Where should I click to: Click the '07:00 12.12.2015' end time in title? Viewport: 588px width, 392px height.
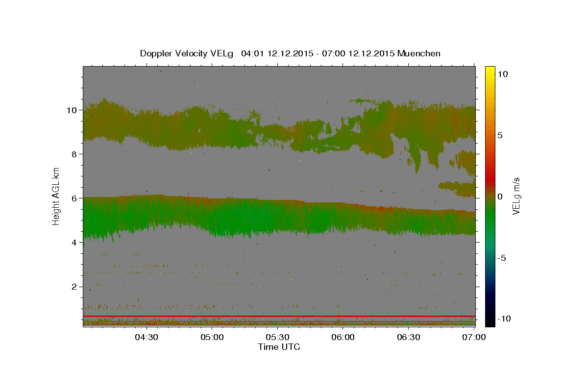tap(357, 53)
